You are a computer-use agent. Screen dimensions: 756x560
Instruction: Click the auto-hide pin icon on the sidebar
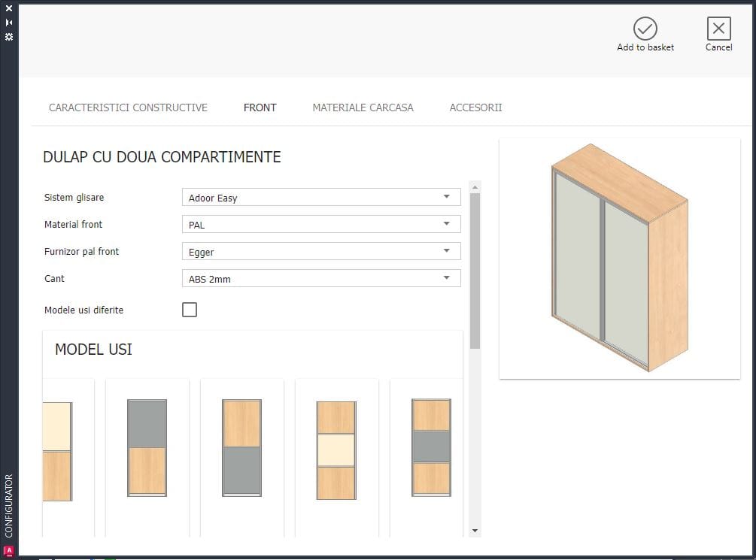tap(9, 22)
